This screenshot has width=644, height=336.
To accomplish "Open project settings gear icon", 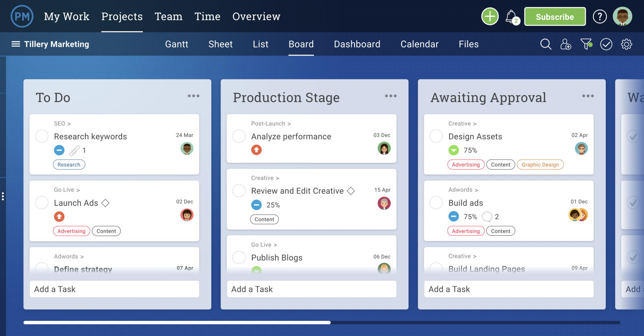I will point(626,44).
